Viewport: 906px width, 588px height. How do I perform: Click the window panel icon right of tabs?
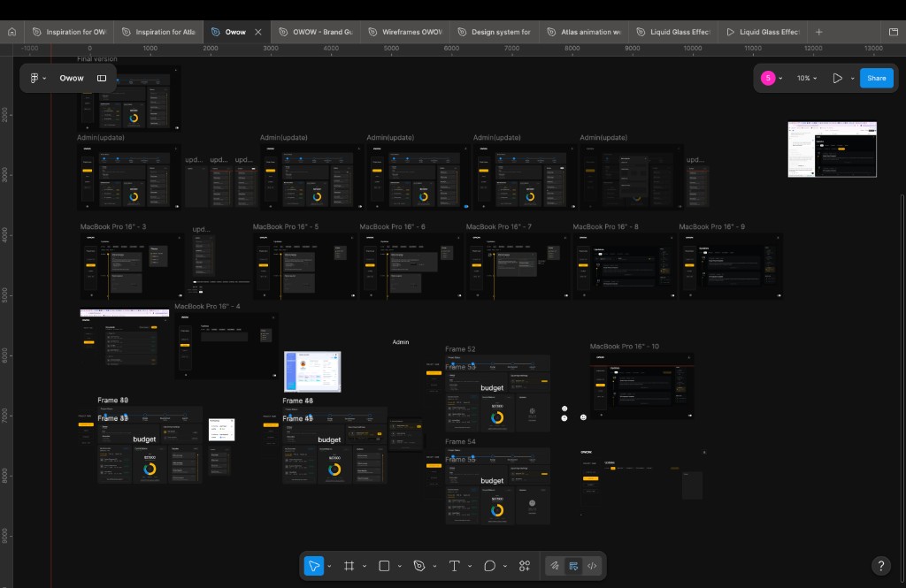click(894, 32)
